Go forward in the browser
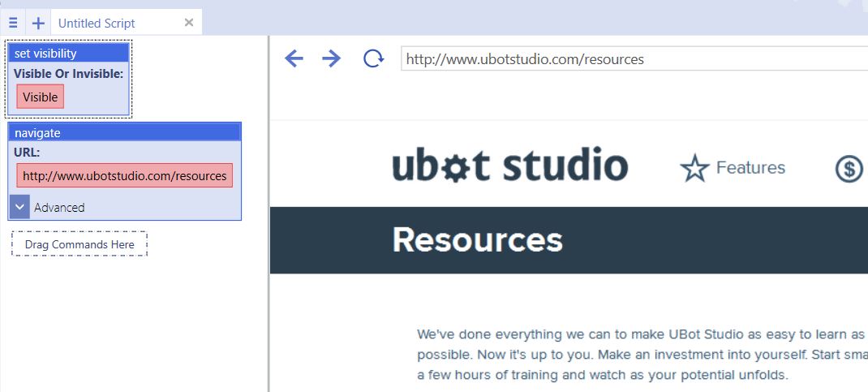868x392 pixels. [x=332, y=58]
